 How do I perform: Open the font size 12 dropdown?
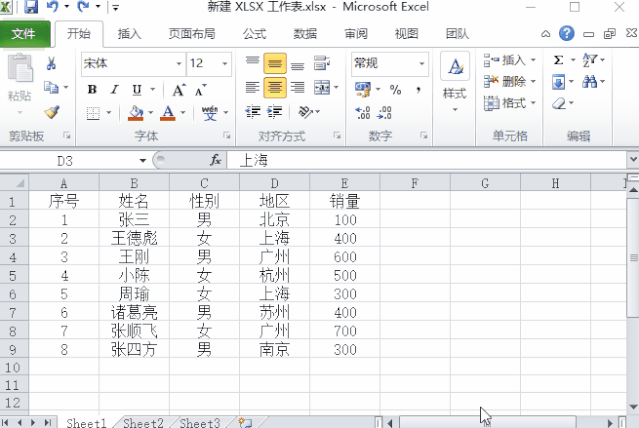[x=225, y=64]
